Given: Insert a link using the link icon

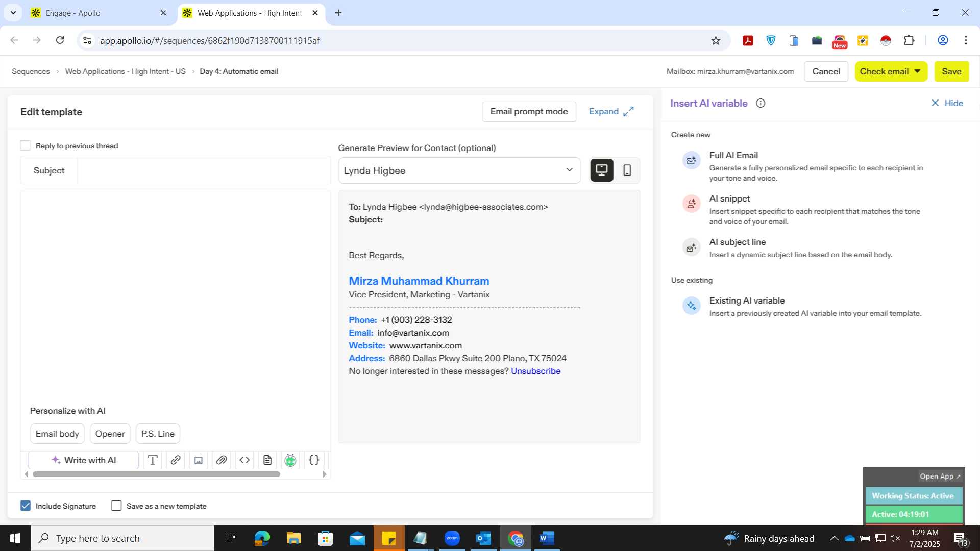Looking at the screenshot, I should click(x=175, y=460).
